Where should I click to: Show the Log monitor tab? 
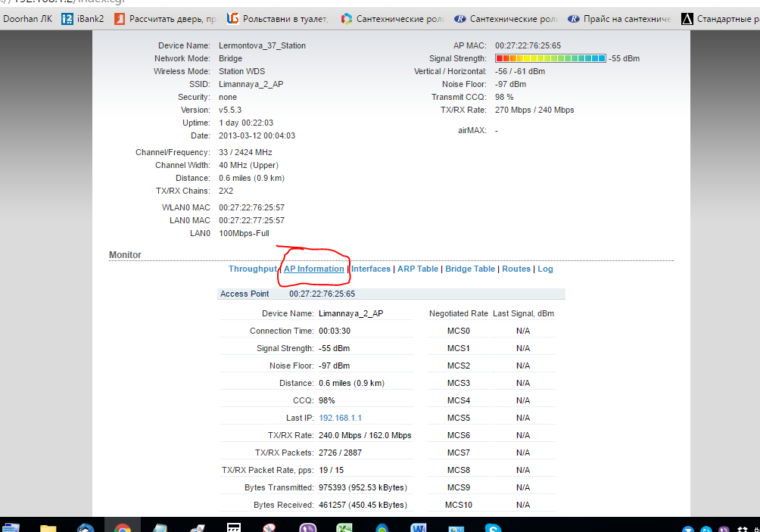point(545,269)
